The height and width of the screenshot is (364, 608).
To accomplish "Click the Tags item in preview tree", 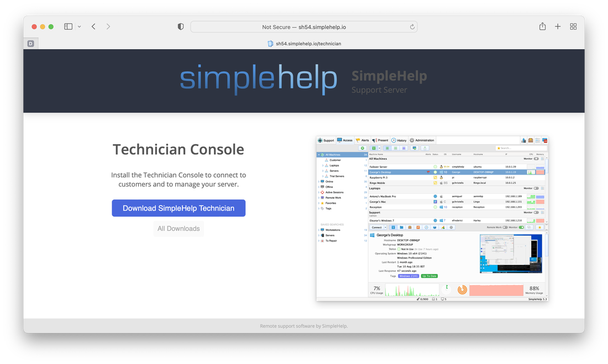I will (328, 209).
